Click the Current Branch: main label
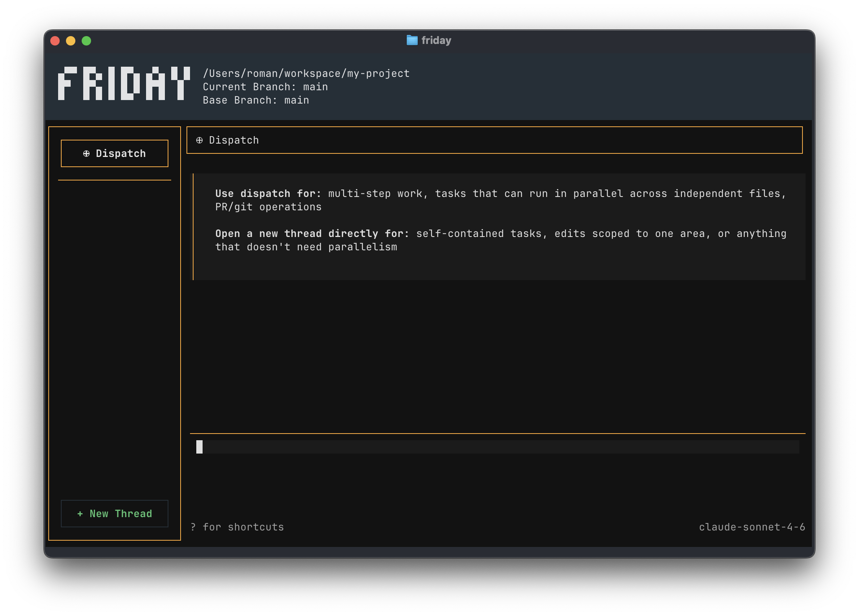Screen dimensions: 859x616 point(265,87)
